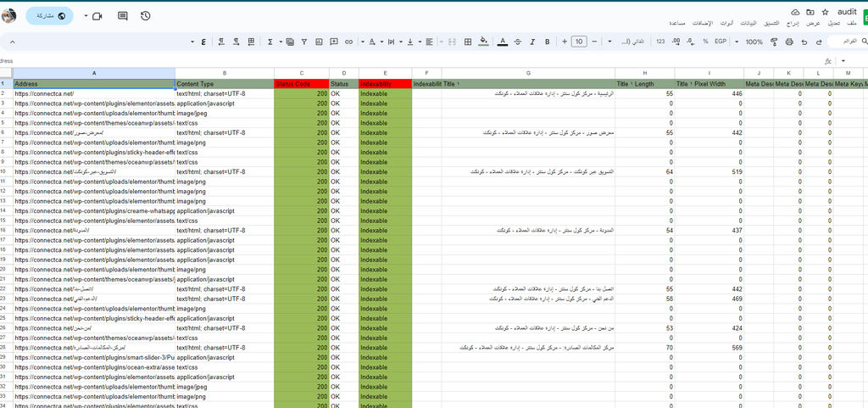Open version history clock icon
This screenshot has width=868, height=408.
click(146, 16)
